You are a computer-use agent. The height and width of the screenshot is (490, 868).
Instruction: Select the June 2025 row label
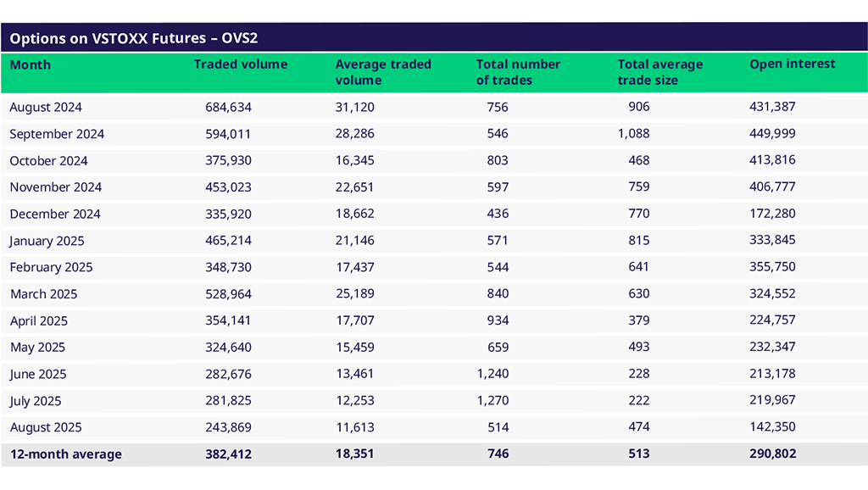(x=38, y=374)
